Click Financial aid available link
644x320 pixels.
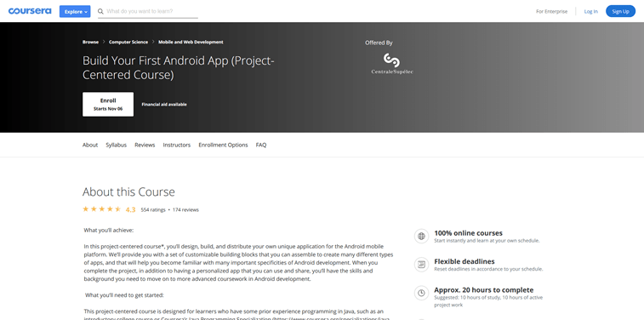164,105
